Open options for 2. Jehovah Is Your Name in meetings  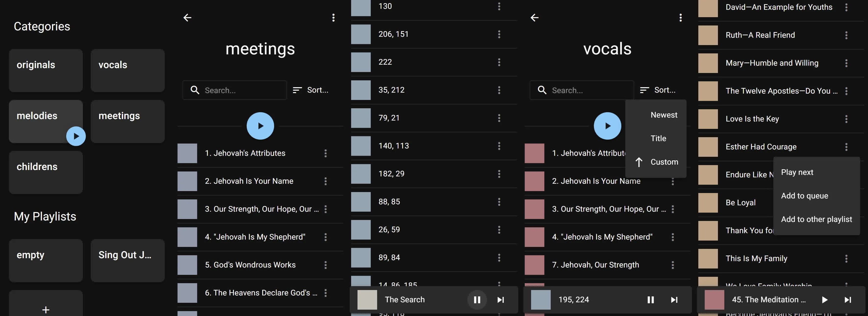coord(326,181)
